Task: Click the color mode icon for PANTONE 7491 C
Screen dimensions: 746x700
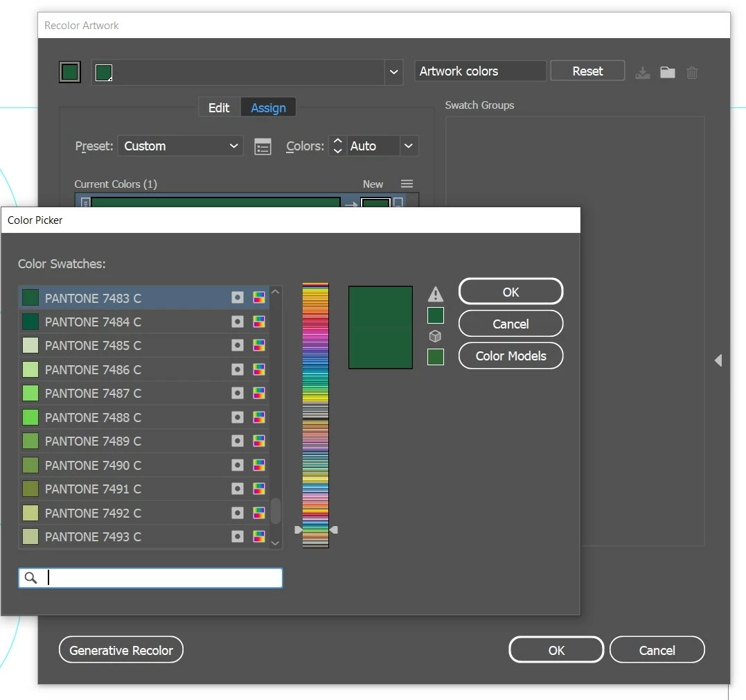Action: [x=259, y=489]
